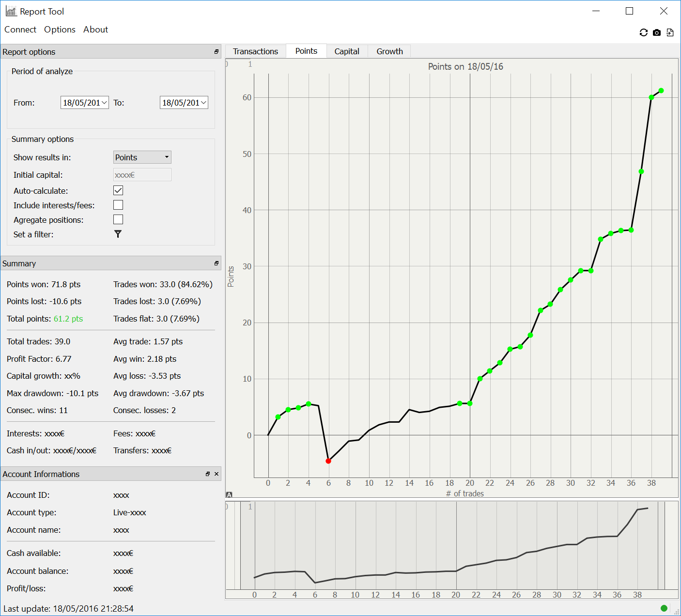Click the Initial capital input field
681x616 pixels.
[142, 175]
